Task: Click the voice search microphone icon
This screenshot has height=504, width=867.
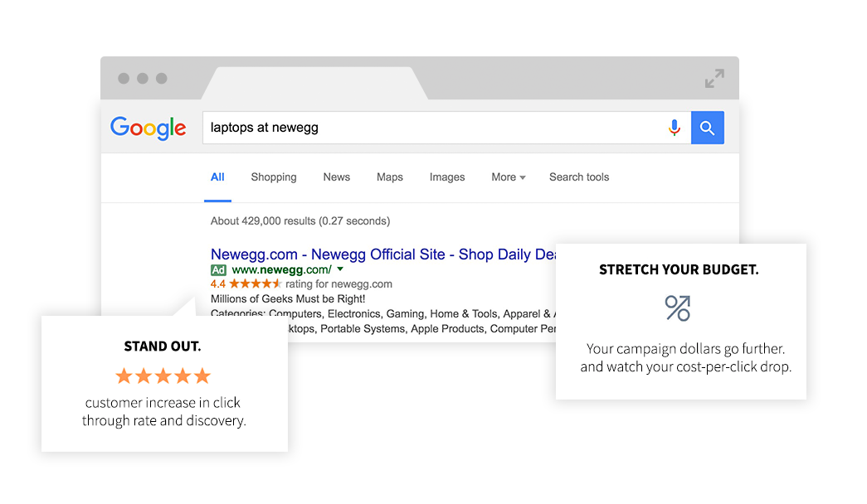Action: coord(675,127)
